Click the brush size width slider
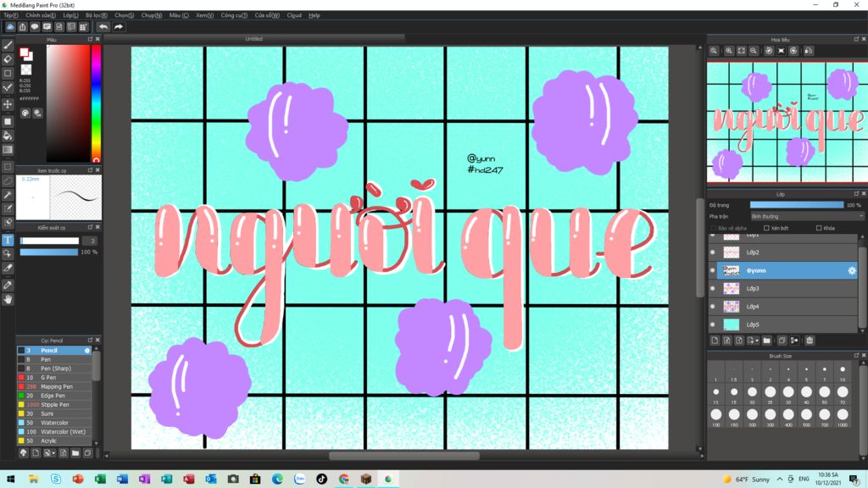Image resolution: width=868 pixels, height=488 pixels. 50,241
